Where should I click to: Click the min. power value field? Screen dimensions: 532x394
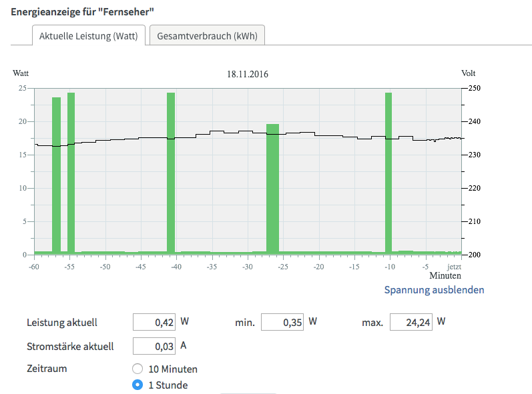(x=282, y=323)
